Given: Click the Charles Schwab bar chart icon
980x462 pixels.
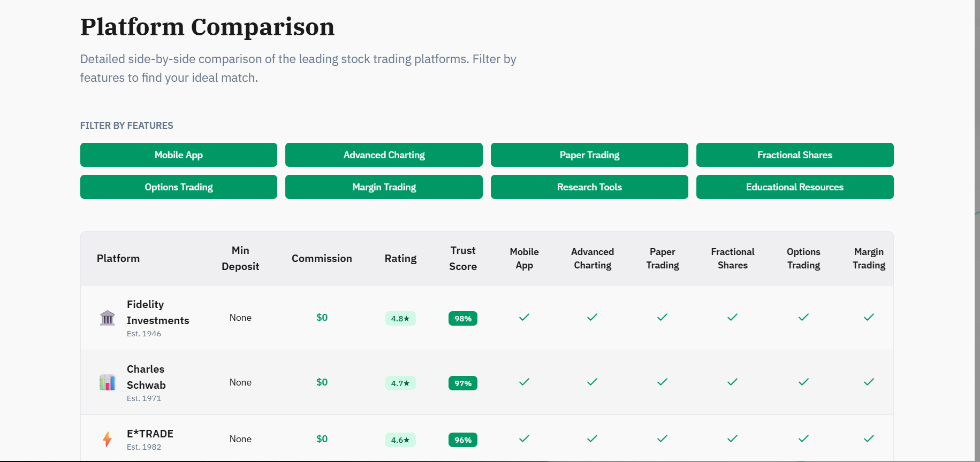Looking at the screenshot, I should (x=108, y=382).
